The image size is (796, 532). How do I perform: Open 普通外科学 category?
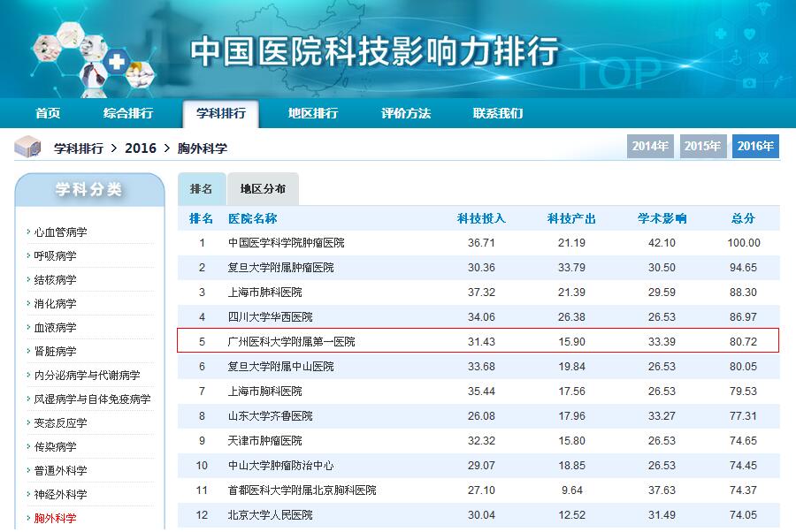click(60, 471)
